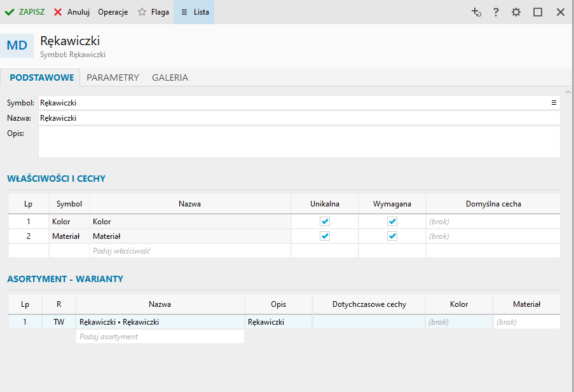Toggle Wymagana checkbox for Materiał row

[x=392, y=236]
